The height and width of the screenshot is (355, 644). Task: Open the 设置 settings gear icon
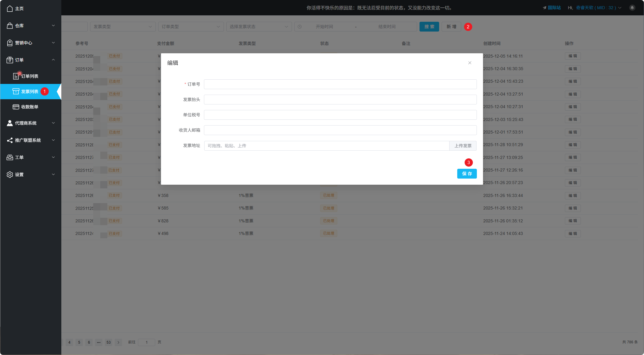click(10, 174)
